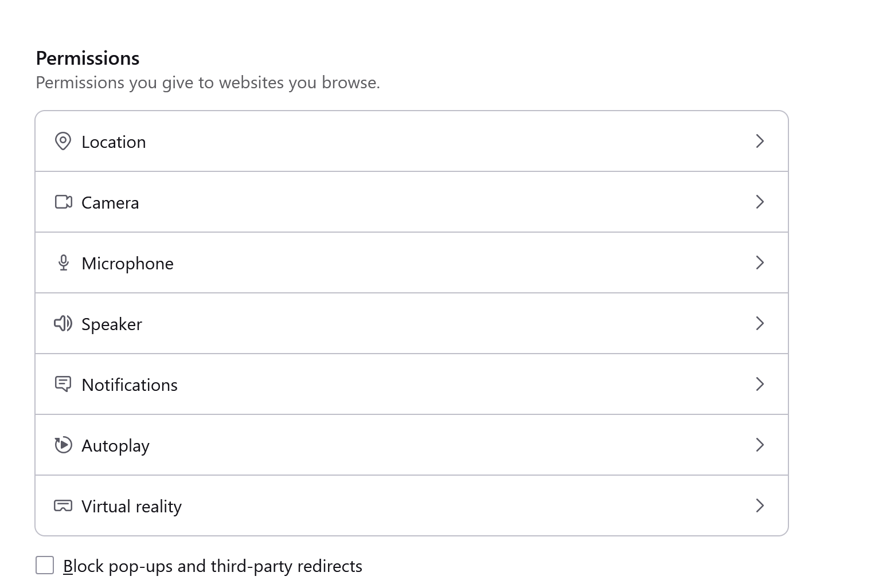
Task: Expand Autoplay permissions chevron
Action: click(760, 445)
